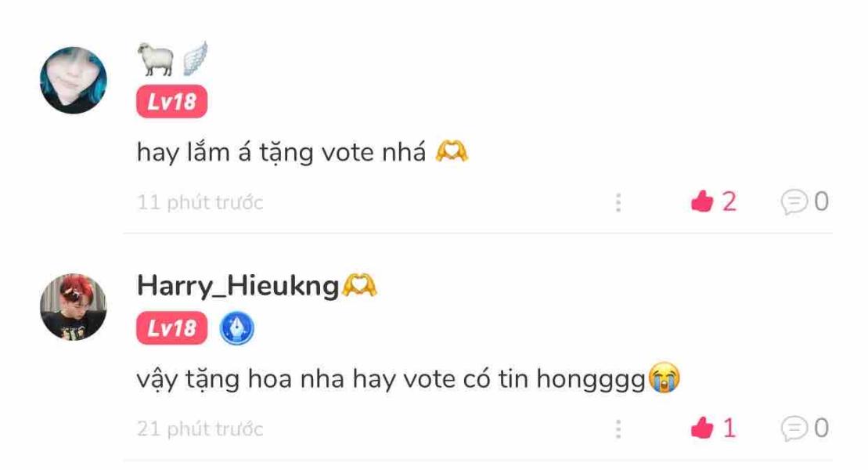
Task: Tap the "21 phút trước" timestamp
Action: 200,429
